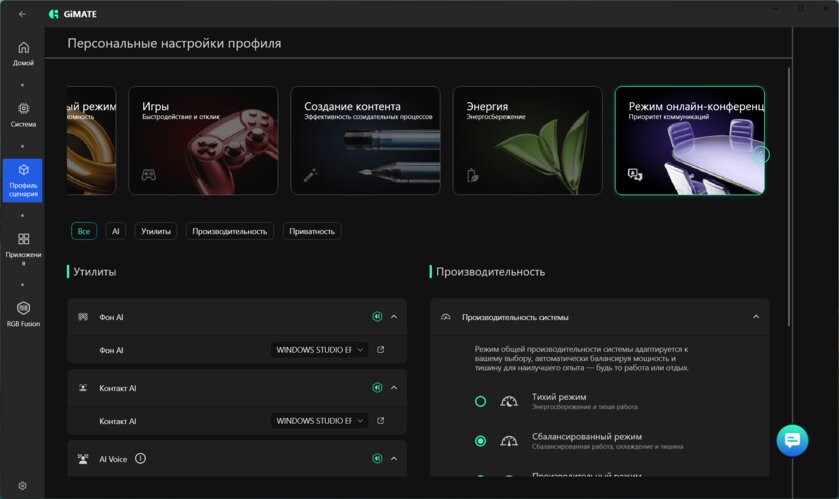Click the AI Voice header icon

coord(83,458)
